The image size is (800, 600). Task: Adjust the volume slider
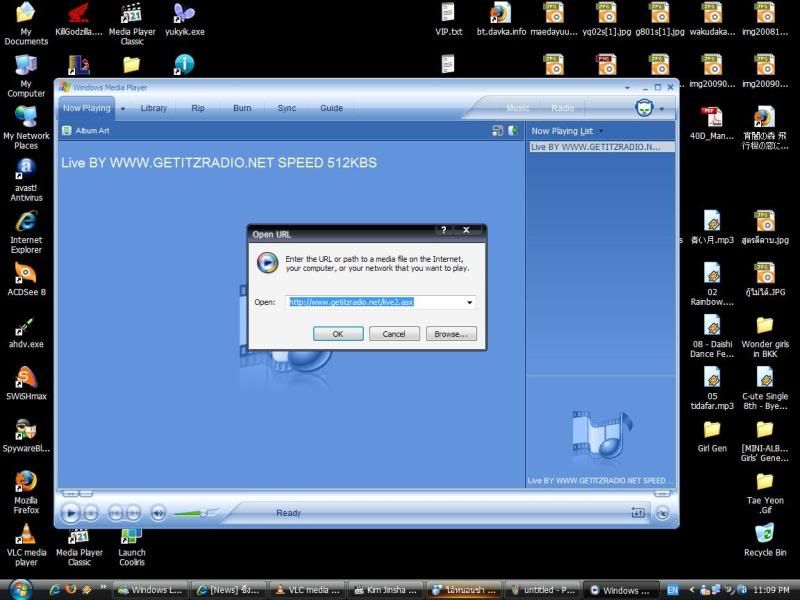coord(203,513)
